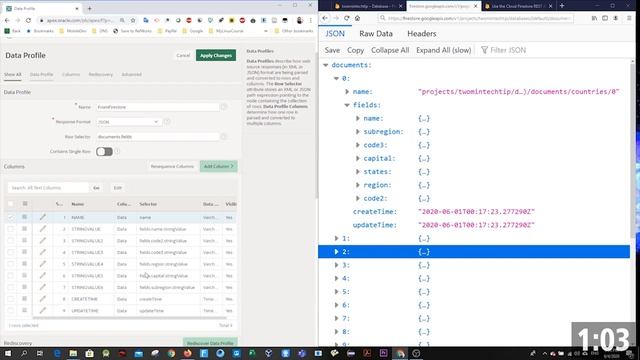Collapse the fields node
The image size is (640, 360).
(347, 105)
